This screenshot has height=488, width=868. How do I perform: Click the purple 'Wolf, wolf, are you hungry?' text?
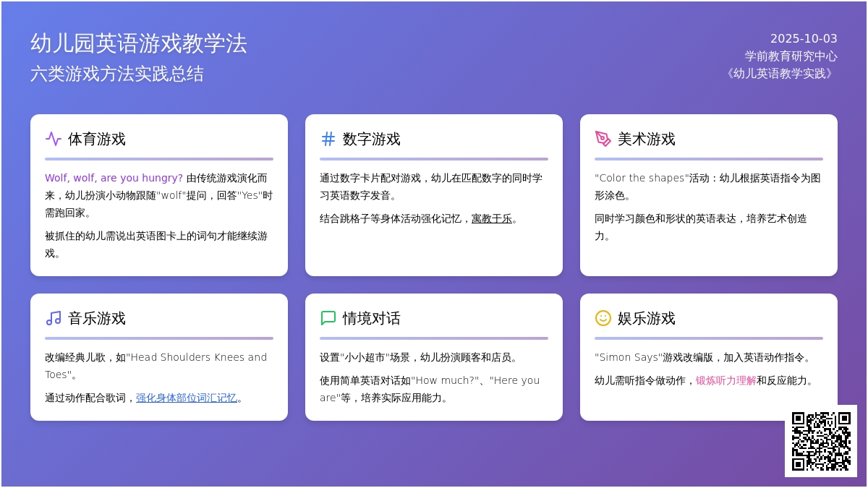114,178
